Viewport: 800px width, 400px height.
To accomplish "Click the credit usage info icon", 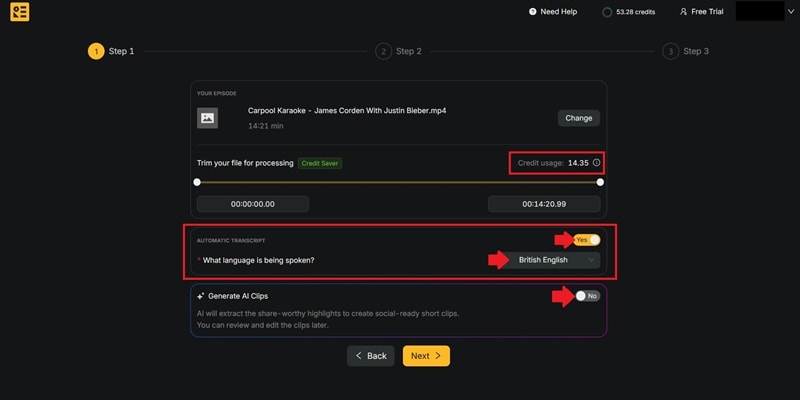I will click(x=596, y=163).
